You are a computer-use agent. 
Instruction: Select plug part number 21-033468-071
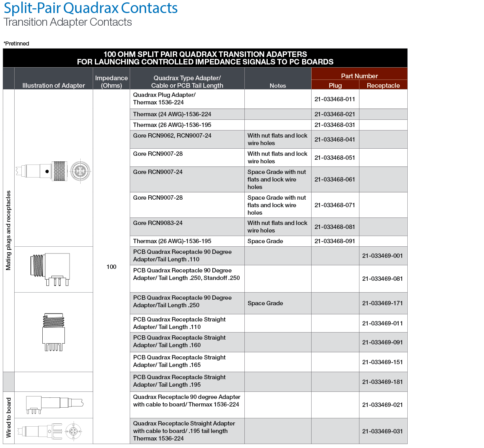(335, 205)
